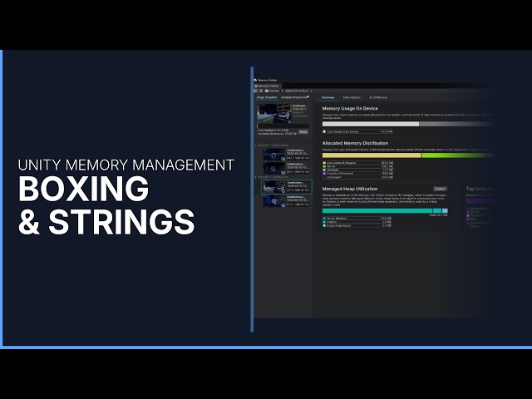Image resolution: width=532 pixels, height=399 pixels.
Task: Open the capture target dropdown in toolbar
Action: click(298, 91)
